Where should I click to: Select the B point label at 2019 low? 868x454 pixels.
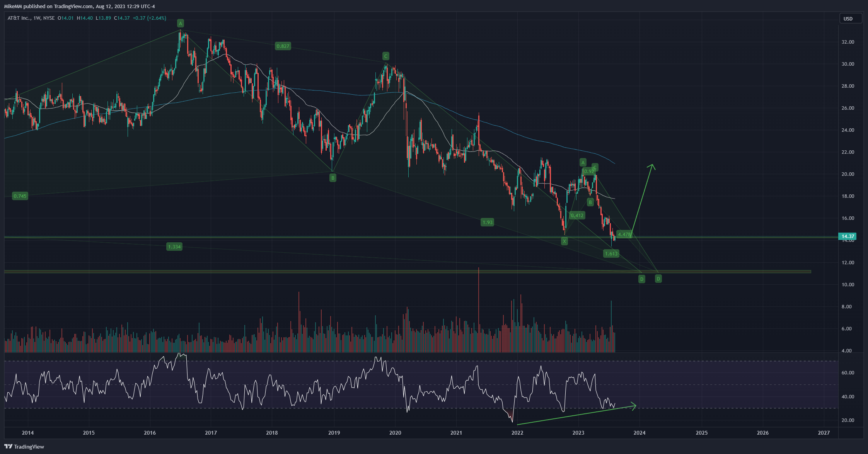[333, 178]
